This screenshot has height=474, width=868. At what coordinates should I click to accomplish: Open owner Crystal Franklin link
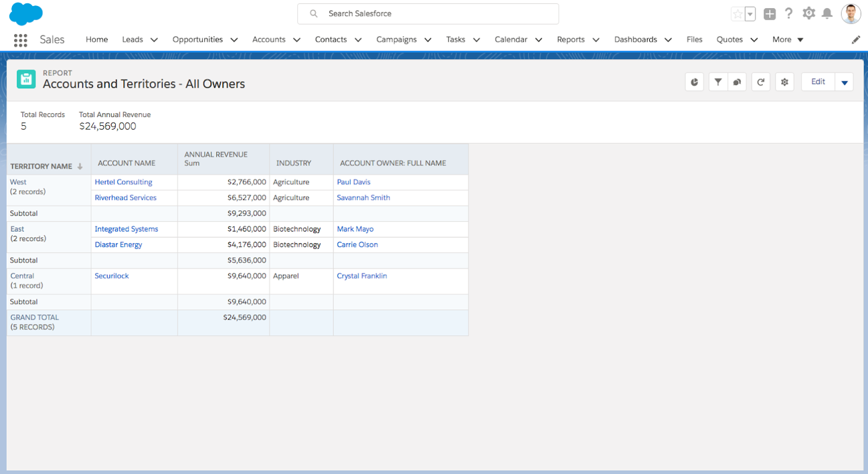point(362,276)
